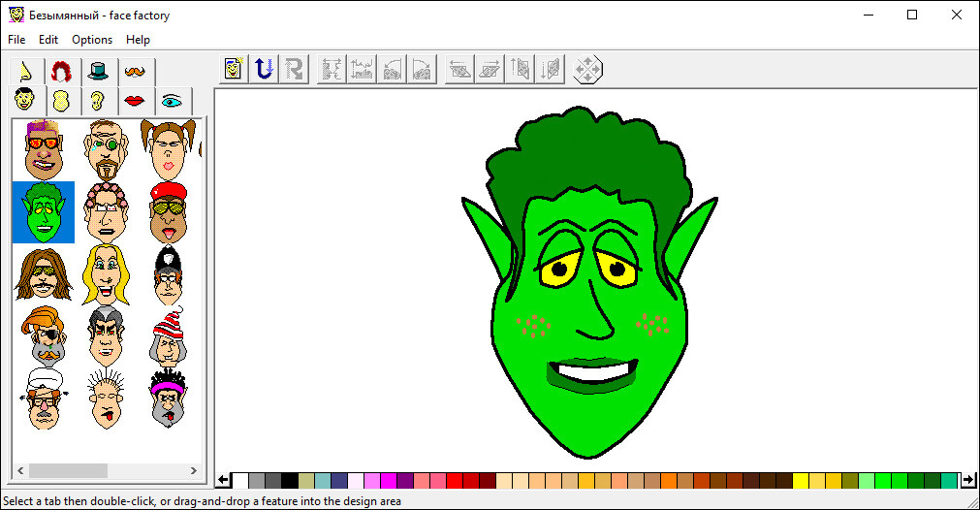The image size is (980, 510).
Task: Open the Options menu
Action: click(92, 40)
